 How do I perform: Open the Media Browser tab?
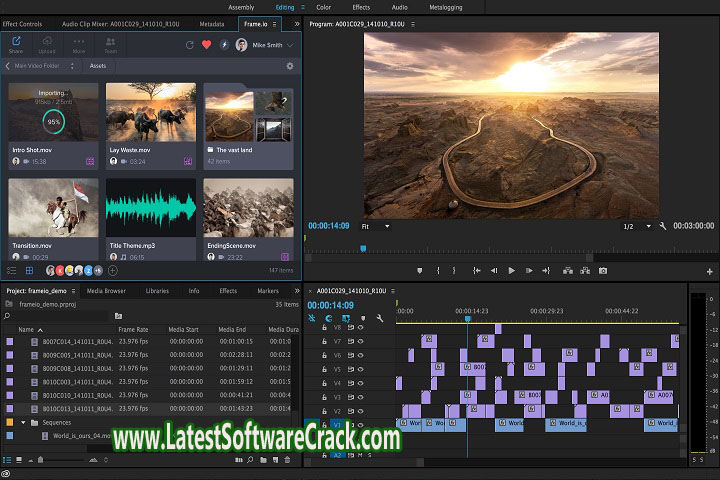click(106, 291)
